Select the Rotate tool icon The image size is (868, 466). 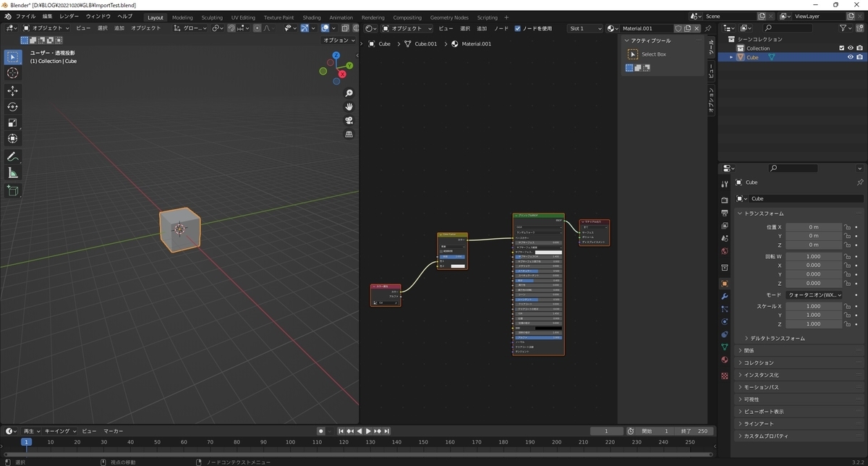(13, 106)
